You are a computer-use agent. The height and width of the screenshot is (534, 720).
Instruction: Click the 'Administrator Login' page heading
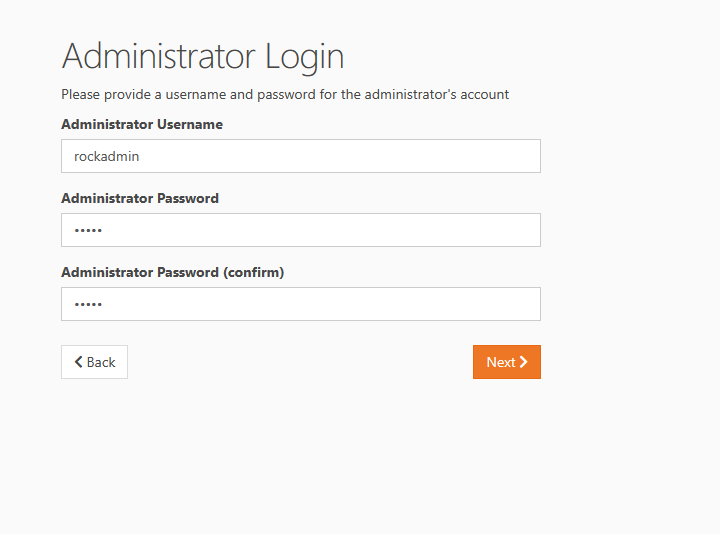click(203, 56)
